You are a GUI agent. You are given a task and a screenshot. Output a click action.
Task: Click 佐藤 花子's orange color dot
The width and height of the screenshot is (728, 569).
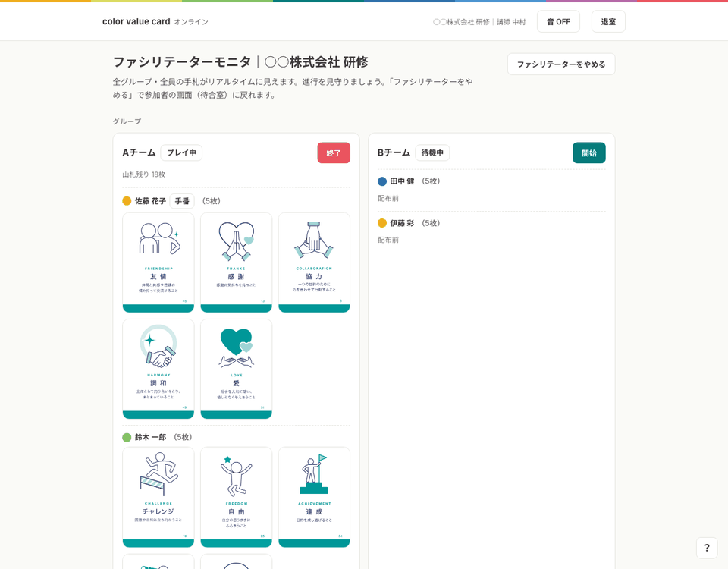click(127, 200)
